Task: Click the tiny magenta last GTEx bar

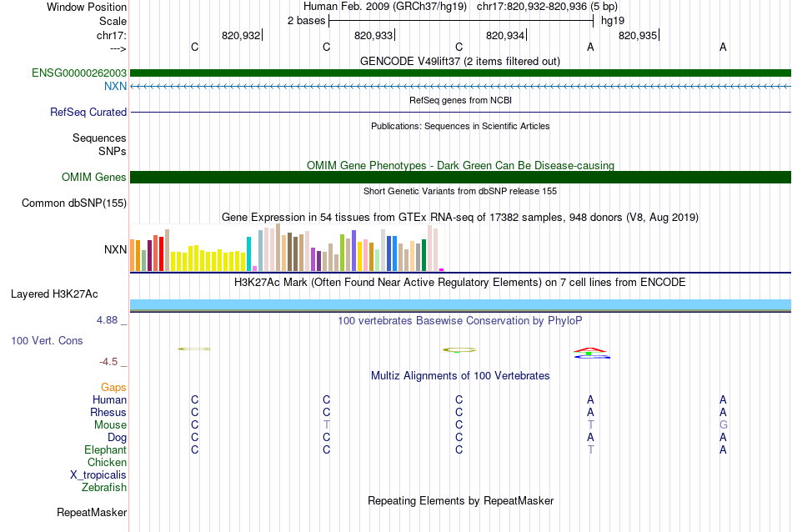Action: (442, 270)
